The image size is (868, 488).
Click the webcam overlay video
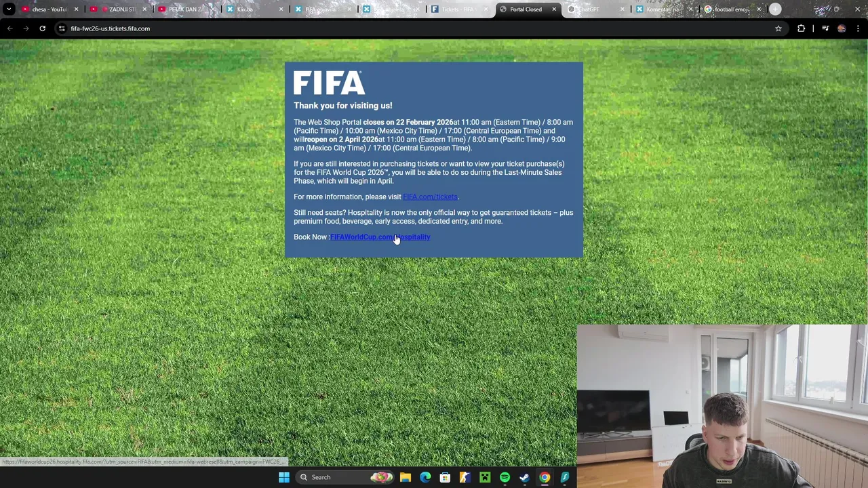[722, 406]
